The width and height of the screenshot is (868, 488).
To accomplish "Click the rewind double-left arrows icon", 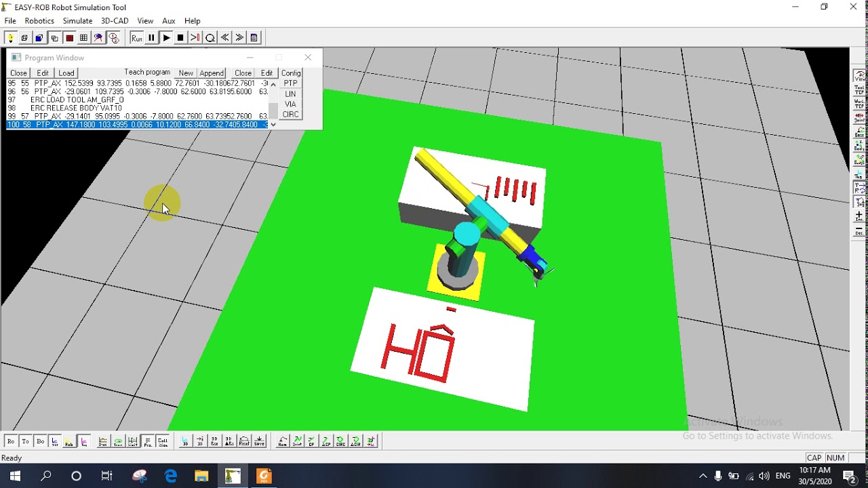I will tap(225, 38).
